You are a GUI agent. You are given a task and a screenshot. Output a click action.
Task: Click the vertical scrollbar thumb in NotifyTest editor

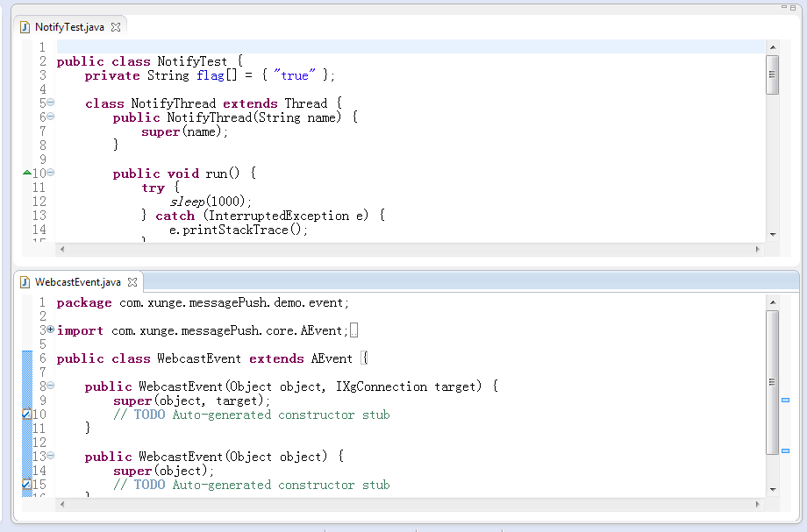coord(773,75)
